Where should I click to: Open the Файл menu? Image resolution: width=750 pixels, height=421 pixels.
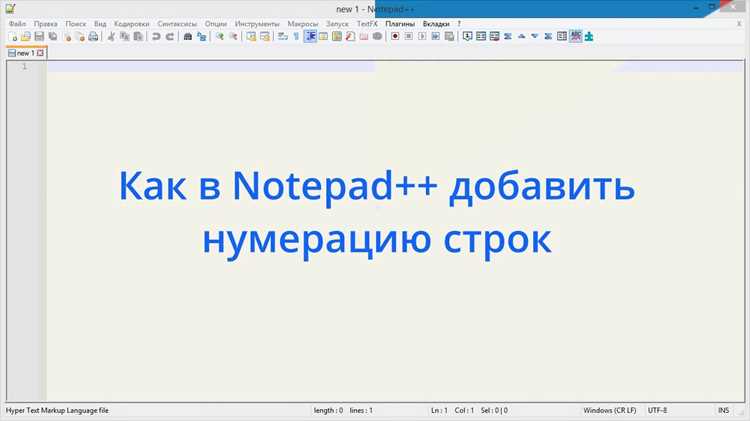point(18,23)
